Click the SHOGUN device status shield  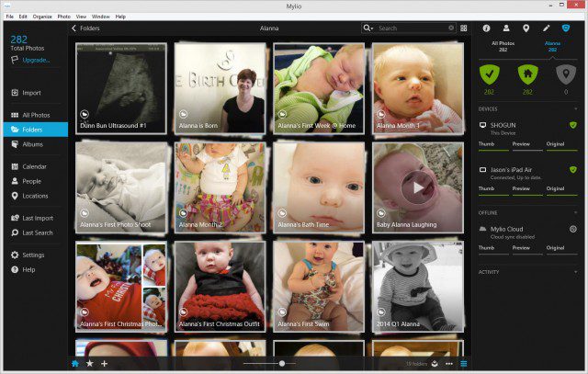[x=573, y=125]
